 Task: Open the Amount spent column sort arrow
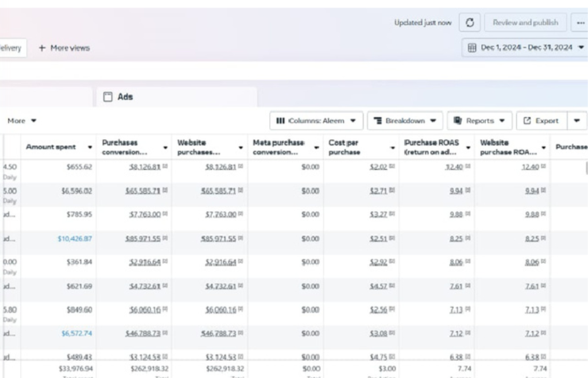point(90,148)
